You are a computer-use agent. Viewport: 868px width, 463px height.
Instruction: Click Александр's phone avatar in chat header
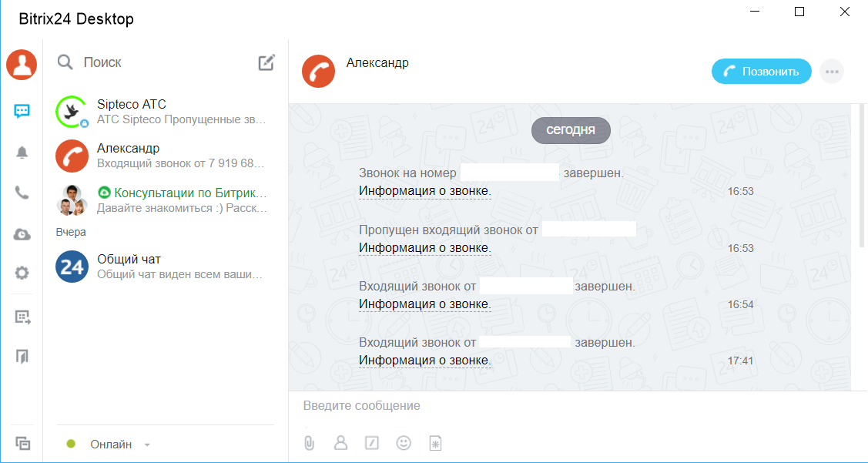click(318, 72)
